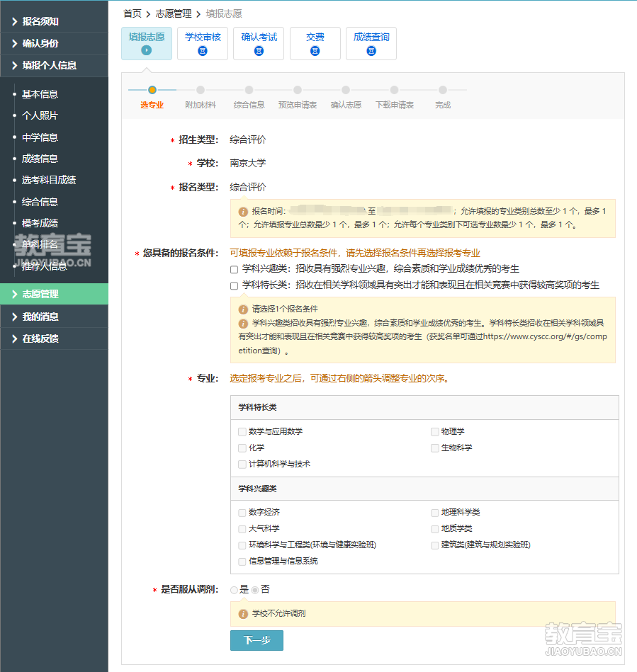Click the info icon beside 报名时间
Viewport: 637px width, 672px height.
pos(243,211)
